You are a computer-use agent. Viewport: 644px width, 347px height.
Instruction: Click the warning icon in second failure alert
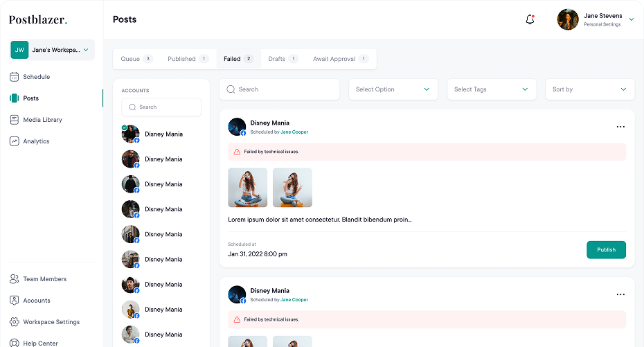tap(237, 319)
